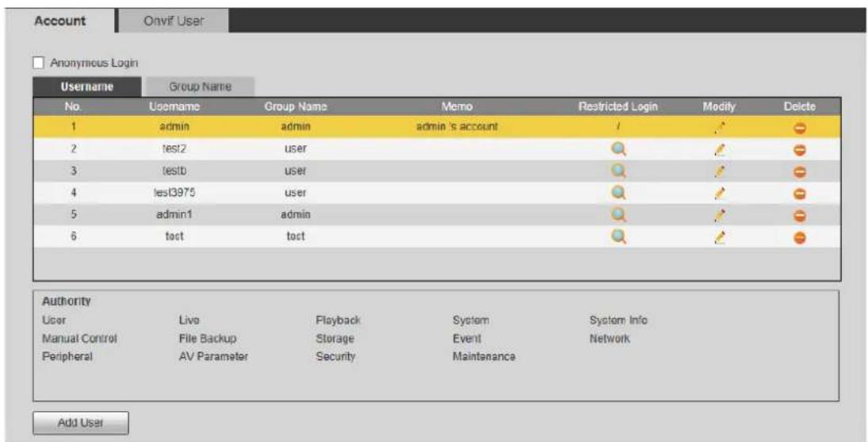Select the admin1 username cell
This screenshot has width=868, height=442.
pyautogui.click(x=174, y=214)
